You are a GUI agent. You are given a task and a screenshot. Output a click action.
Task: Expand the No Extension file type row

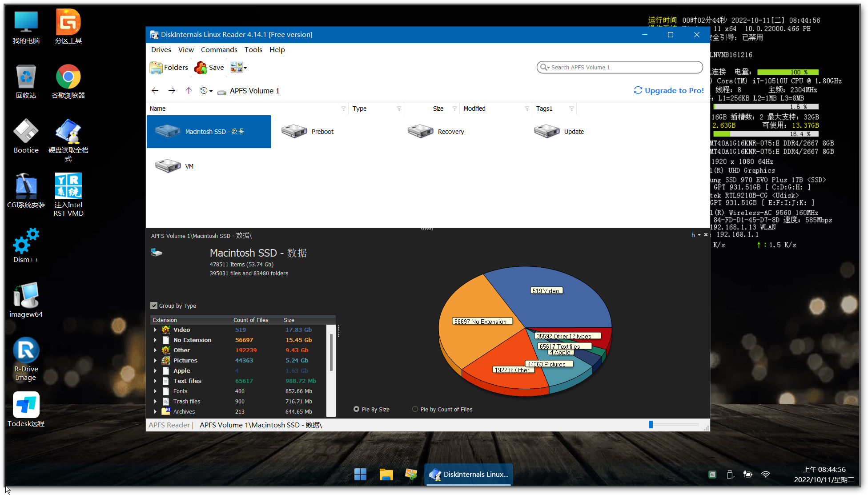(x=155, y=340)
